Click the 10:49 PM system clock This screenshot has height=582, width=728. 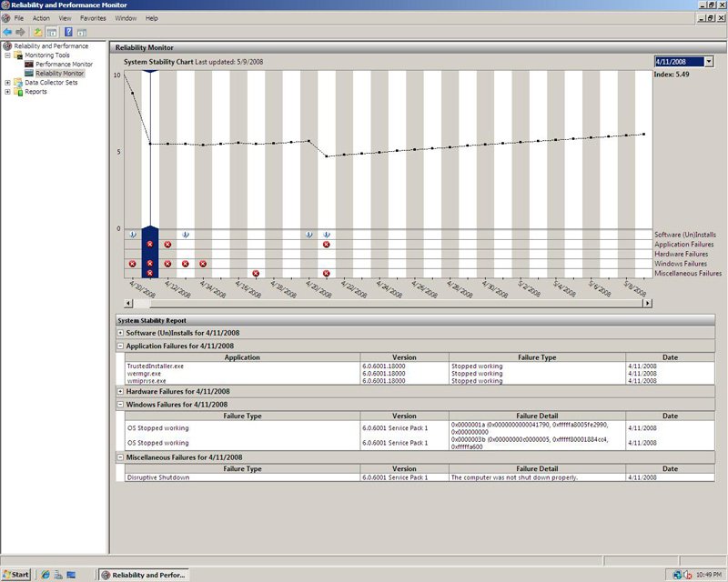point(709,575)
